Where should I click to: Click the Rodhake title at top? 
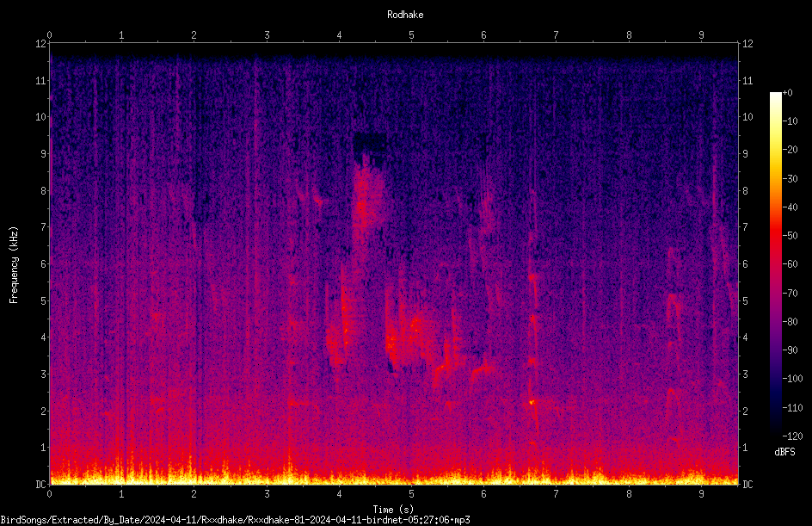click(405, 15)
